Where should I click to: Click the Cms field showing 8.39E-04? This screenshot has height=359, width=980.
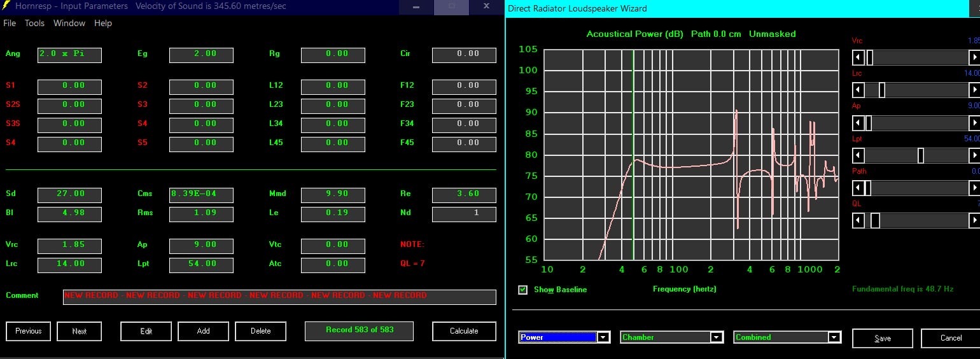[x=201, y=195]
